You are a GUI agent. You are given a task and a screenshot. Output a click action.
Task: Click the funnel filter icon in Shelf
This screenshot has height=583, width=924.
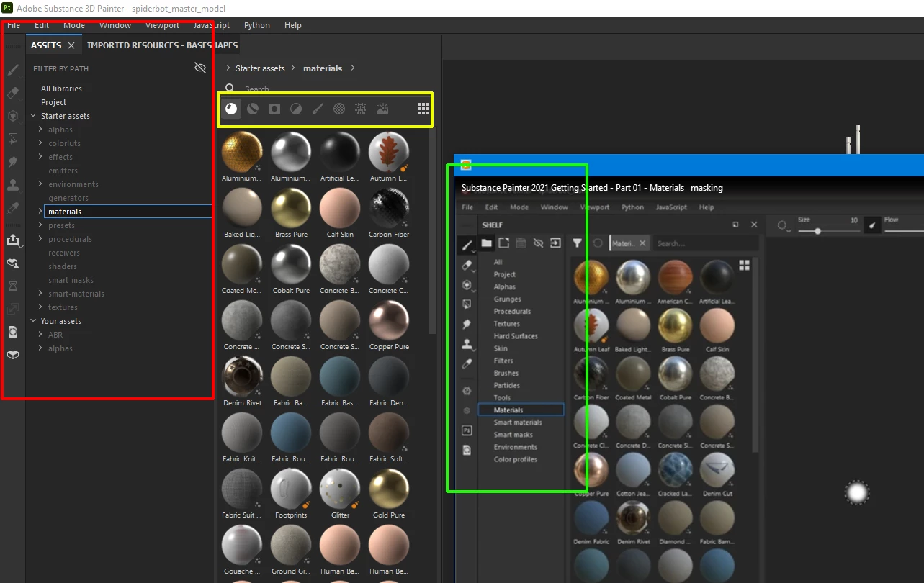pyautogui.click(x=577, y=243)
